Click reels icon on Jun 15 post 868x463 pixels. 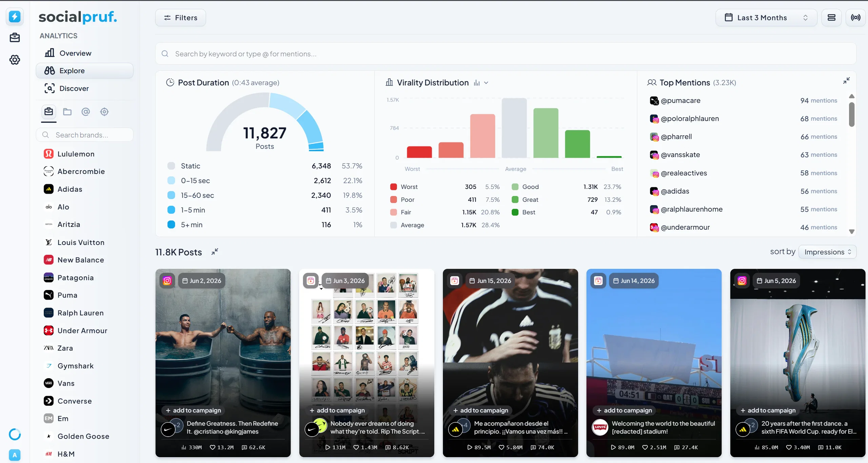(455, 281)
